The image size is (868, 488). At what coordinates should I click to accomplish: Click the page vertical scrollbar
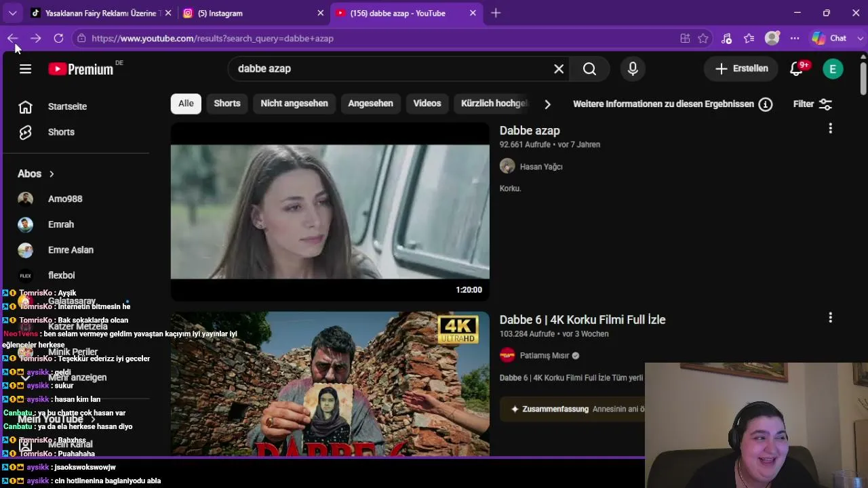point(863,79)
